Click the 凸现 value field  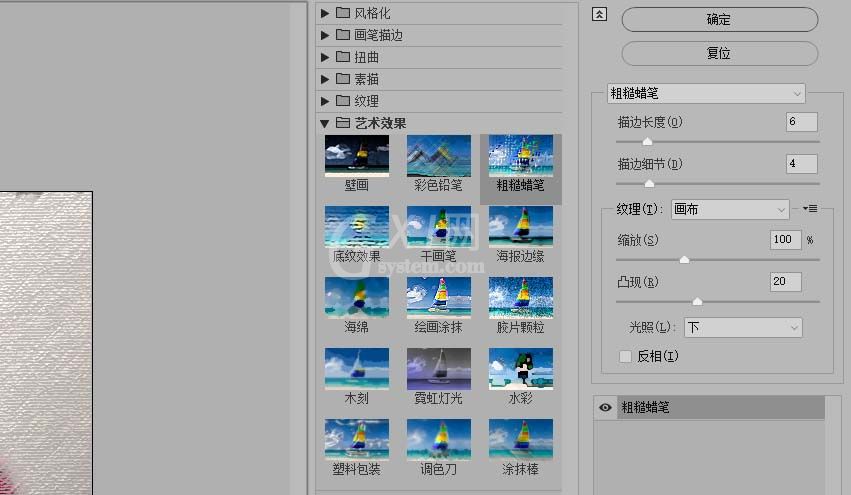tap(785, 281)
